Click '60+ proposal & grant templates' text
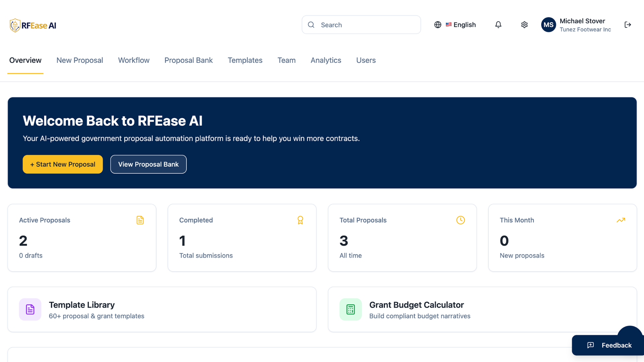 pos(97,316)
